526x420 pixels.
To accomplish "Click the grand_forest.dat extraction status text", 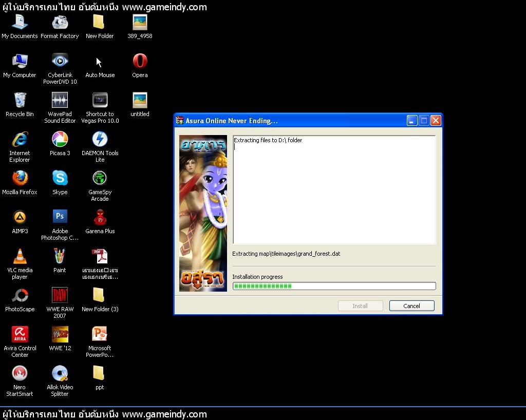I will coord(286,254).
